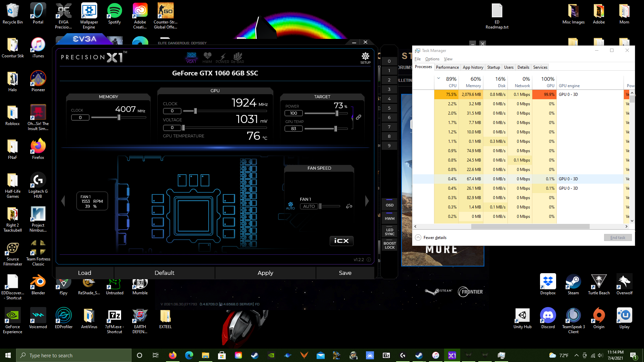Open the Precision X1 taskbar icon

coord(452,355)
